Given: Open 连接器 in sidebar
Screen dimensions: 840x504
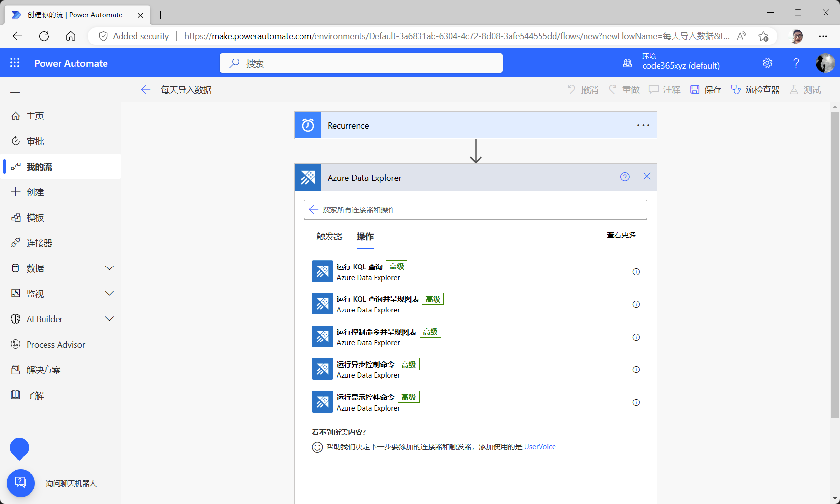Looking at the screenshot, I should (60, 243).
